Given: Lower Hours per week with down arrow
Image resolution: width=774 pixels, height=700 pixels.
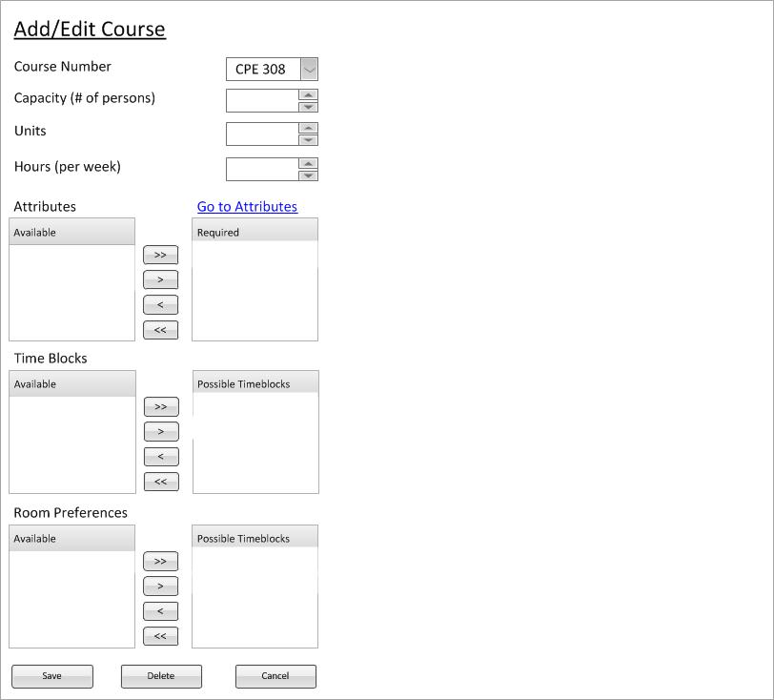Looking at the screenshot, I should click(x=308, y=175).
